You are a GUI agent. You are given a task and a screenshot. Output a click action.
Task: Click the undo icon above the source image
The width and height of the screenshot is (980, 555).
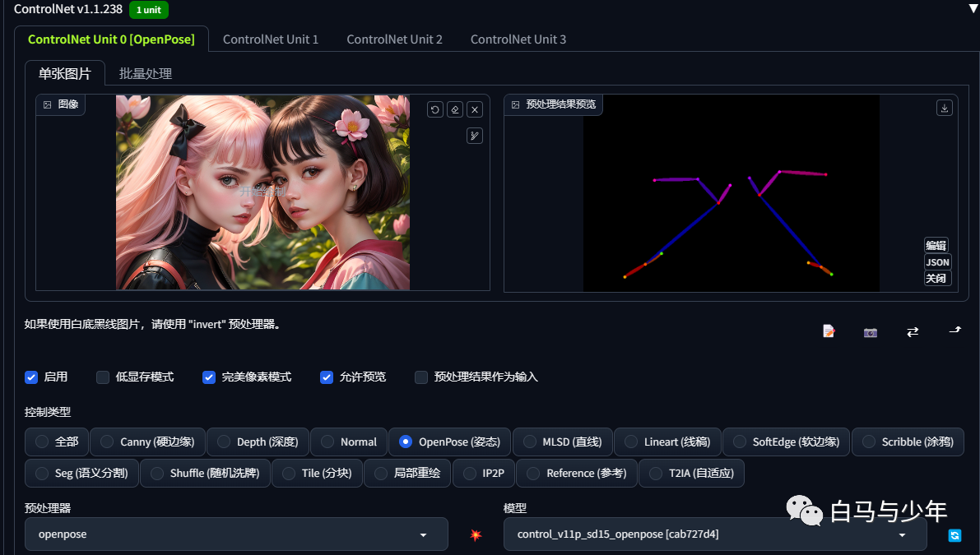(435, 110)
